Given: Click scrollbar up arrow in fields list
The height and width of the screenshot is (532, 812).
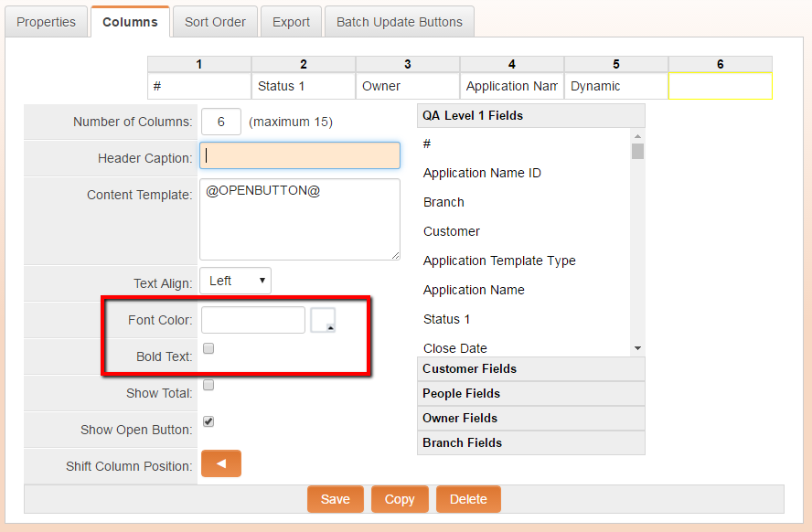Looking at the screenshot, I should point(637,135).
